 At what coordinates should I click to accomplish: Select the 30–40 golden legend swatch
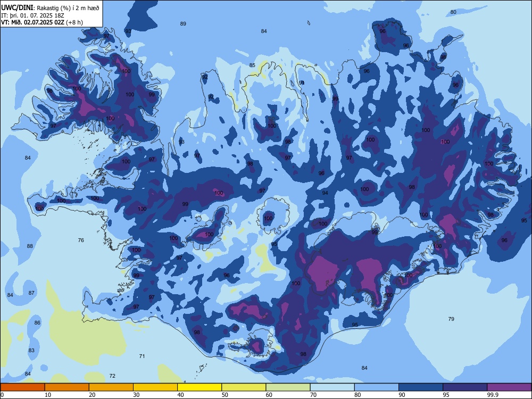[x=155, y=387]
